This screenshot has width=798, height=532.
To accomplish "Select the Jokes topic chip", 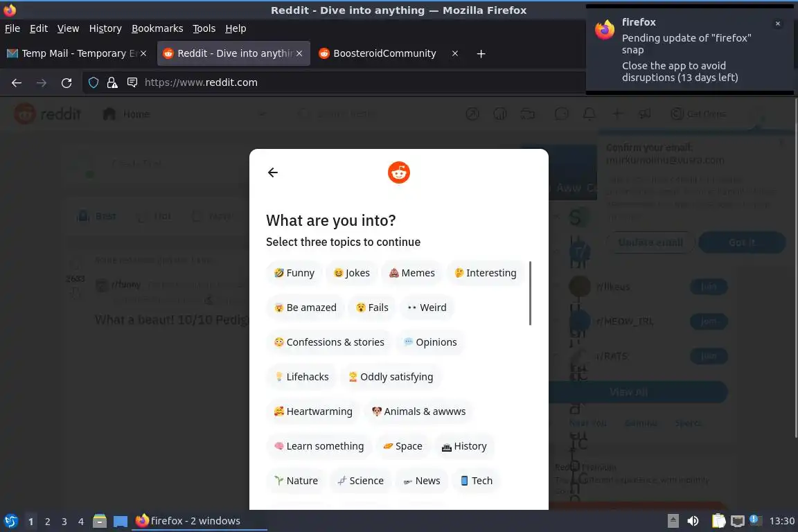I will click(352, 273).
